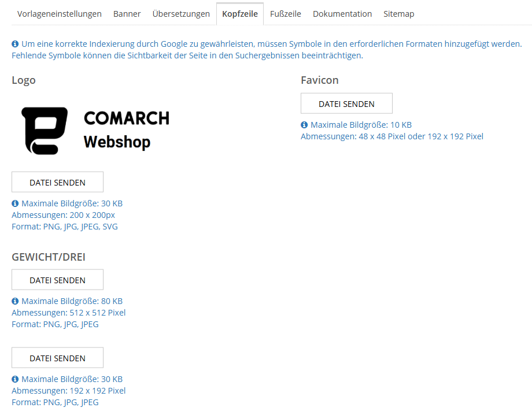The width and height of the screenshot is (532, 415).
Task: Switch to the Sitemap tab
Action: 398,14
